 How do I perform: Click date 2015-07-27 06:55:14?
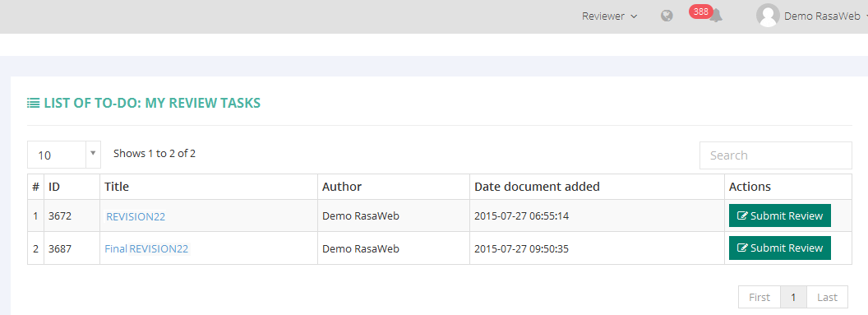pyautogui.click(x=521, y=216)
